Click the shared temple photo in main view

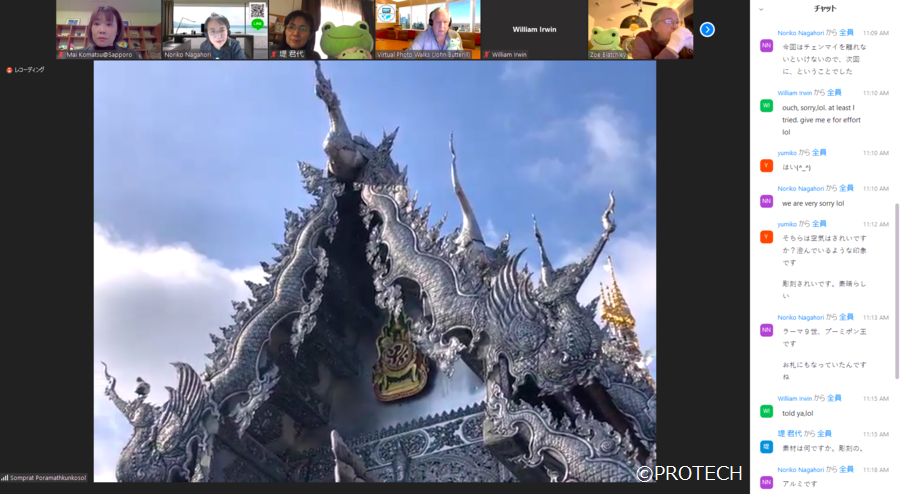(x=375, y=270)
